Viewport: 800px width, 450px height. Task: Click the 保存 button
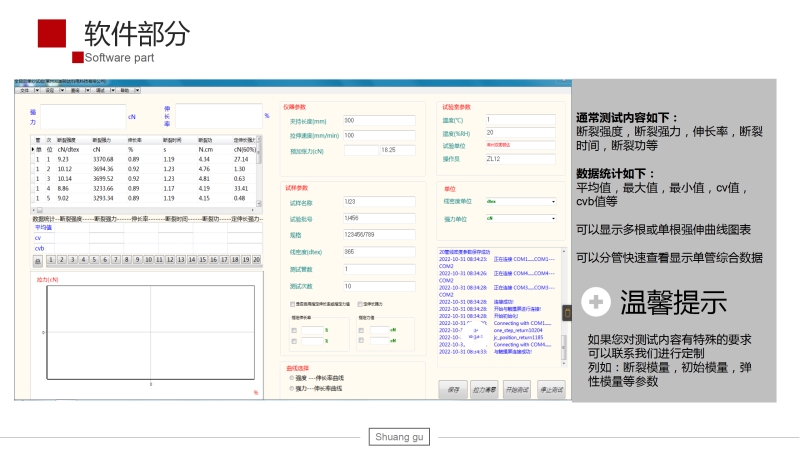[453, 388]
